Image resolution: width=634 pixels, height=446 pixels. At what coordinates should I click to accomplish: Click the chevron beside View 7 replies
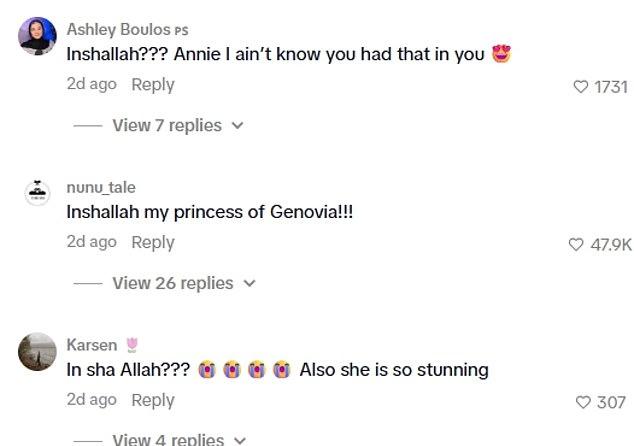(x=237, y=127)
